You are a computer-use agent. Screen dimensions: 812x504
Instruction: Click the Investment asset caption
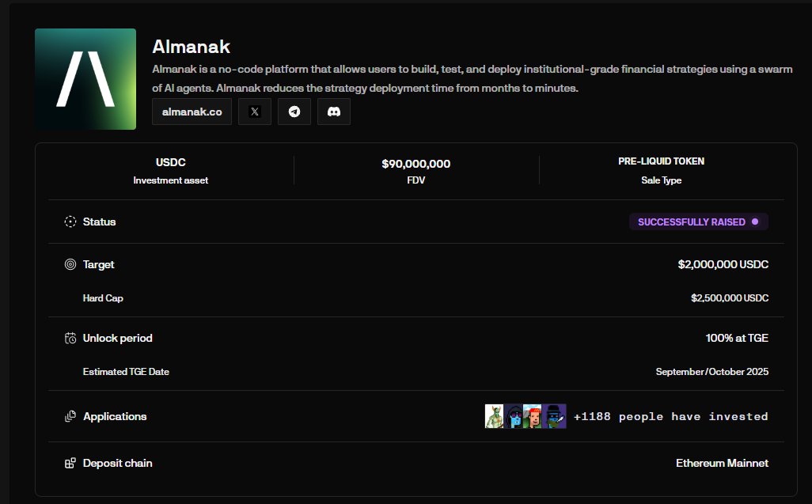point(170,180)
